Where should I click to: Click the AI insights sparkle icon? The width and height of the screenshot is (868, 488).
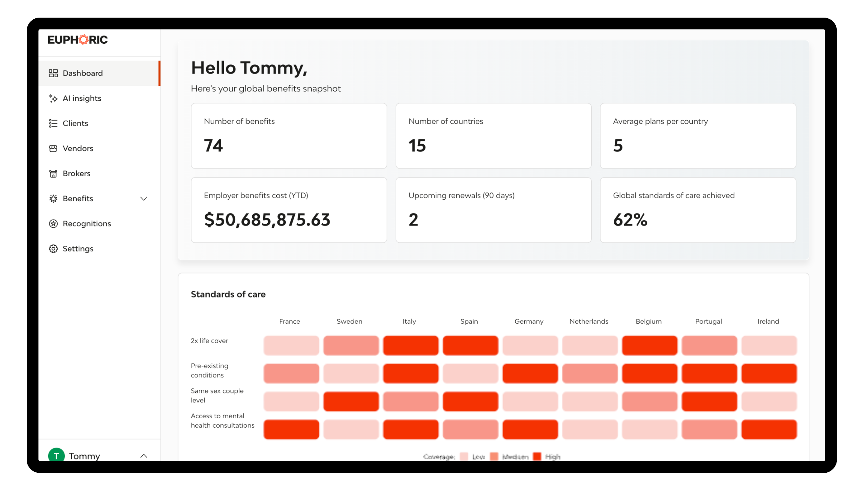53,98
